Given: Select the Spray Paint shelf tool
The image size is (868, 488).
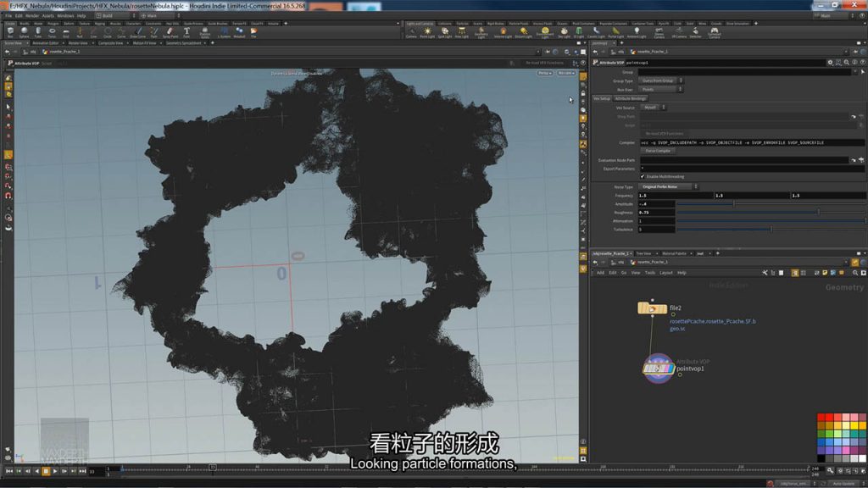Looking at the screenshot, I should 170,33.
